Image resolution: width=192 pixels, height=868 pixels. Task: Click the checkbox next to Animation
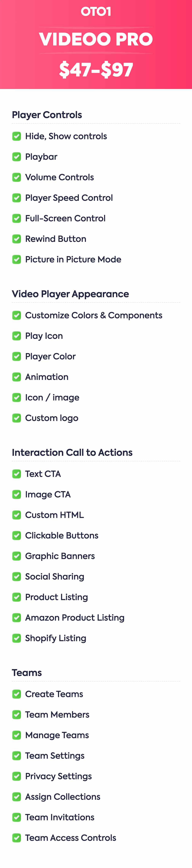(17, 377)
